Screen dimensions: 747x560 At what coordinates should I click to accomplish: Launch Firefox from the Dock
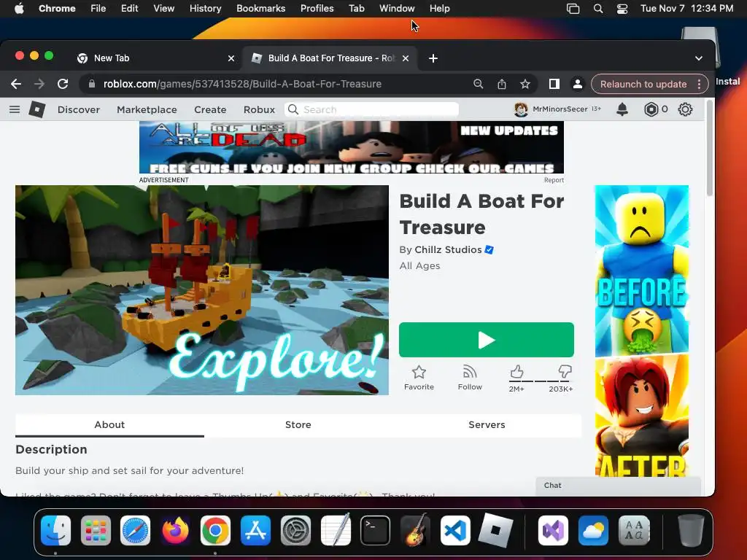(x=175, y=530)
